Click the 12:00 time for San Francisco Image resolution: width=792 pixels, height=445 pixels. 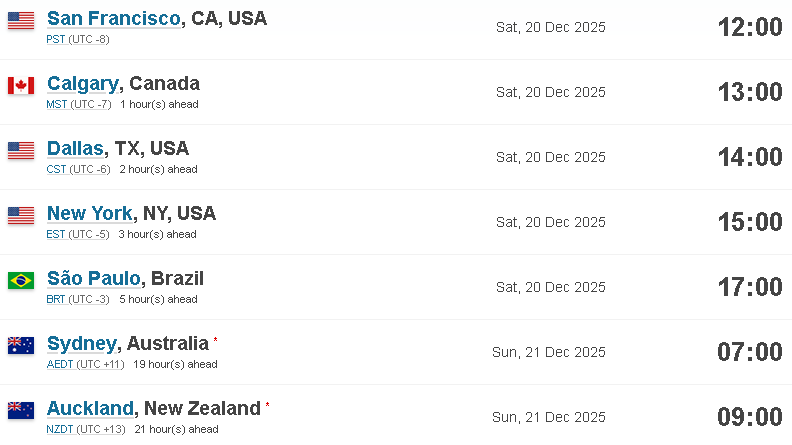pyautogui.click(x=750, y=27)
